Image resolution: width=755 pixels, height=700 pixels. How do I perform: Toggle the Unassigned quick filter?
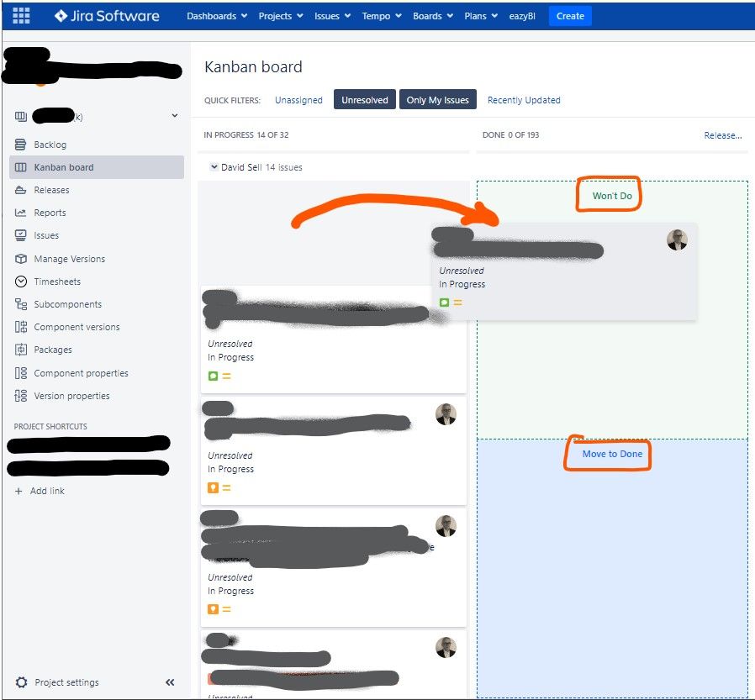pos(298,100)
